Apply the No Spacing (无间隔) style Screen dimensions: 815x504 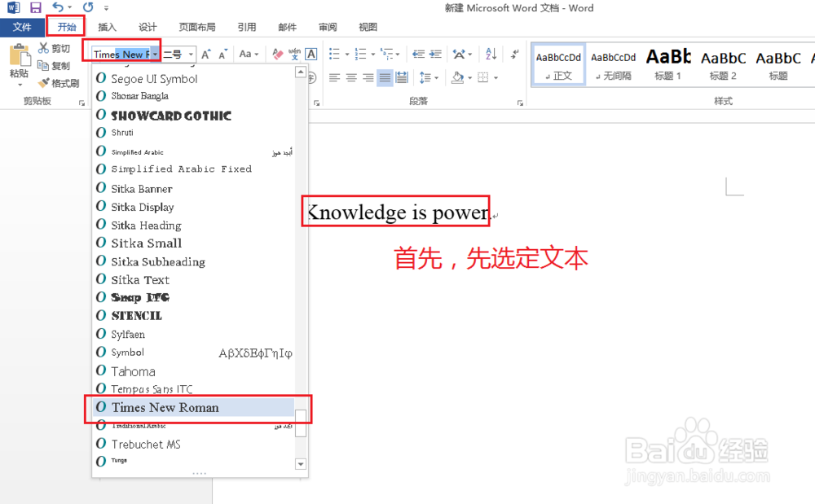[x=614, y=64]
